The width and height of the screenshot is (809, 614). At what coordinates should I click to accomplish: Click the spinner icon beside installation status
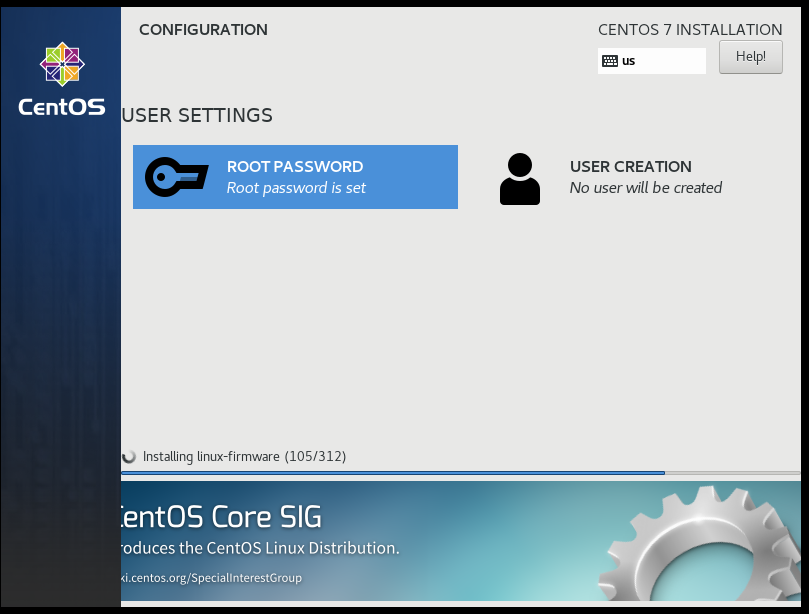click(x=131, y=456)
